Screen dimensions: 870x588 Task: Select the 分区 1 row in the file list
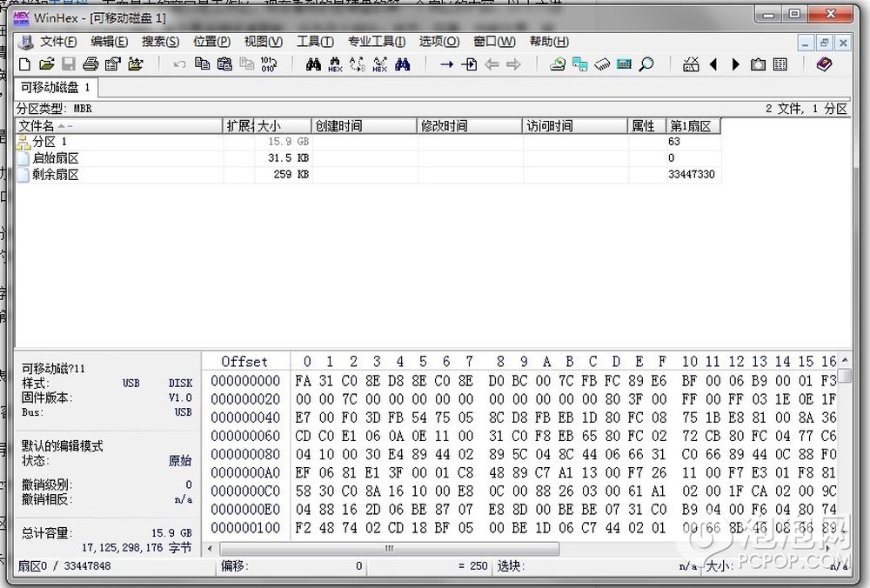click(x=368, y=142)
